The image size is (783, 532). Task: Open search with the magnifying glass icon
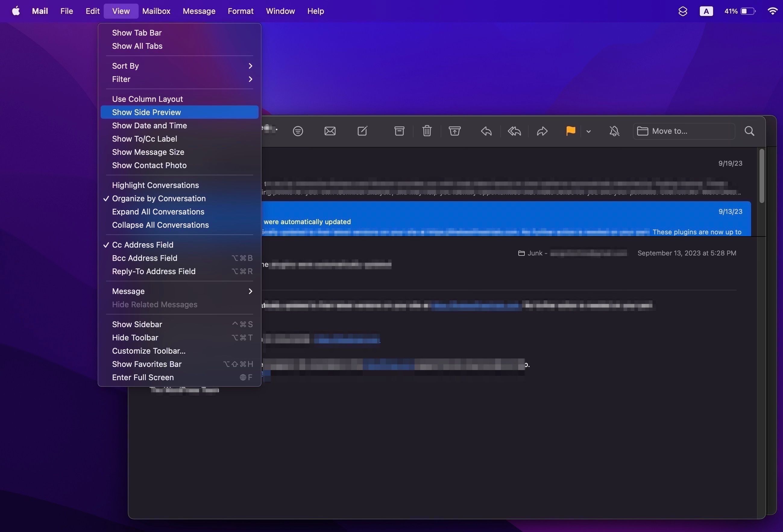[749, 131]
